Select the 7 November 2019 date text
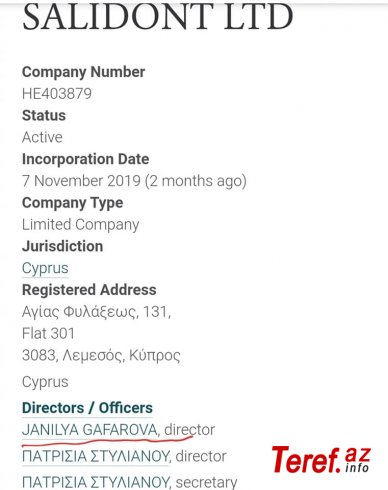This screenshot has height=490, width=388. click(x=81, y=181)
